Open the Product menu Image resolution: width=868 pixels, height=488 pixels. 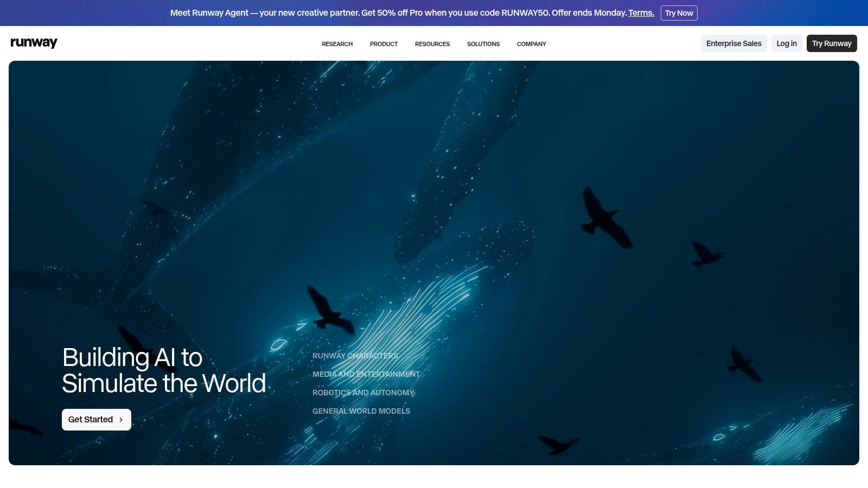click(384, 44)
